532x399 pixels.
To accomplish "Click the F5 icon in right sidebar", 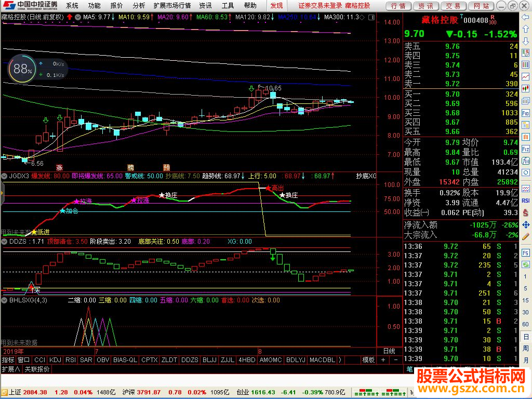I will click(526, 253).
